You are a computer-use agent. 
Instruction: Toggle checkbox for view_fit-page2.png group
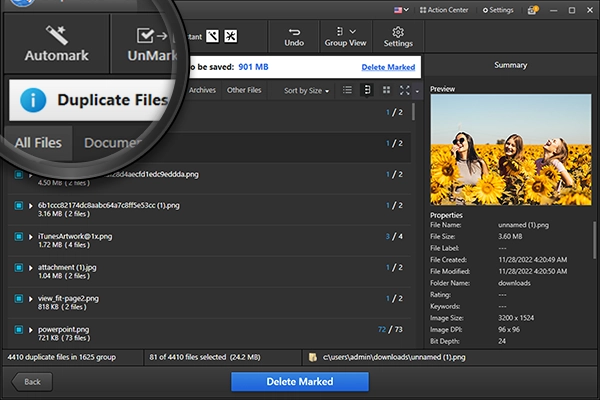(x=18, y=299)
